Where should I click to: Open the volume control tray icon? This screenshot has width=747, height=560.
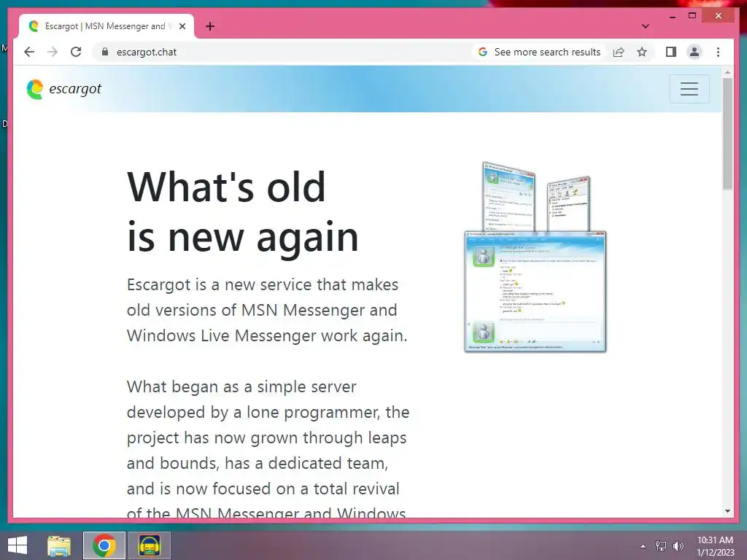(678, 546)
